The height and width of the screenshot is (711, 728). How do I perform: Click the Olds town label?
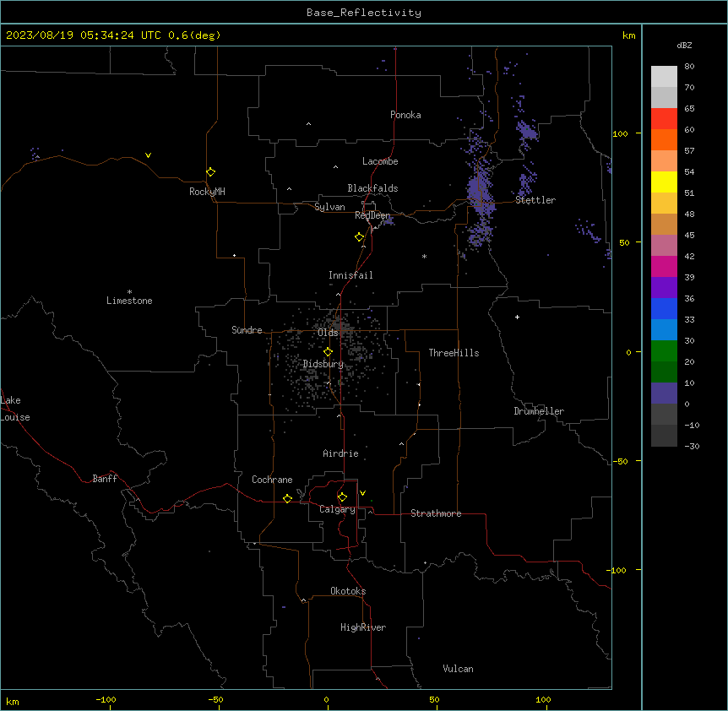pos(329,333)
